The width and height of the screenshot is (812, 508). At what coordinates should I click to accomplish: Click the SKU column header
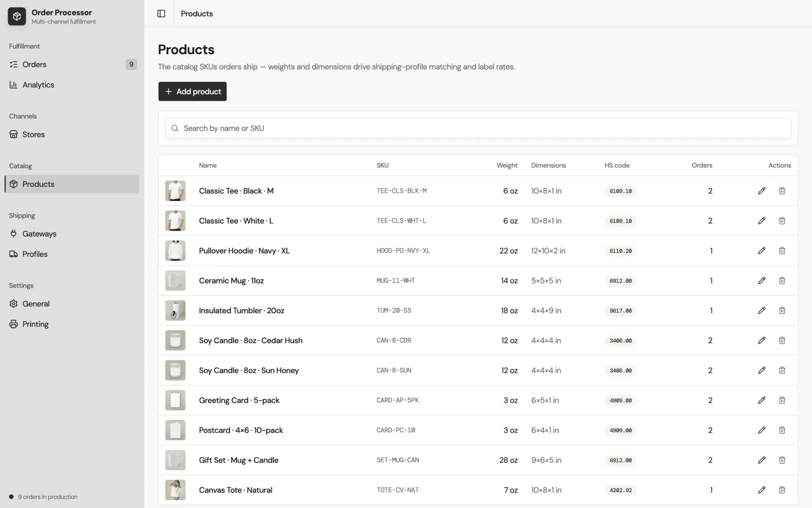pos(383,165)
